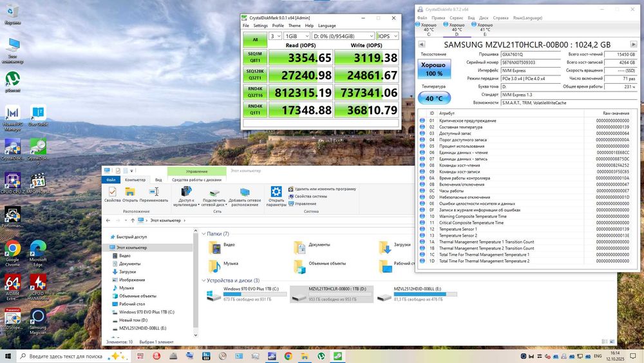Open Музыка folder in Explorer
This screenshot has width=644, height=363.
(223, 266)
